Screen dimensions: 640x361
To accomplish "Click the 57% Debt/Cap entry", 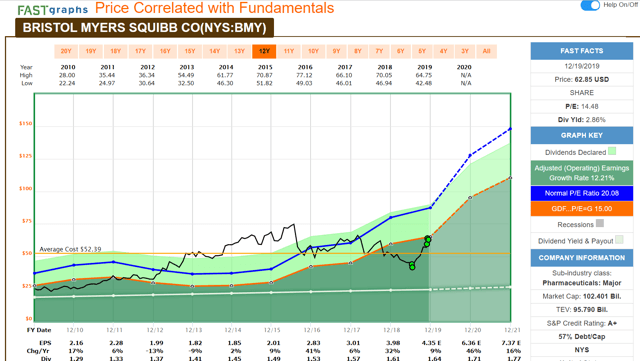I will coord(582,337).
